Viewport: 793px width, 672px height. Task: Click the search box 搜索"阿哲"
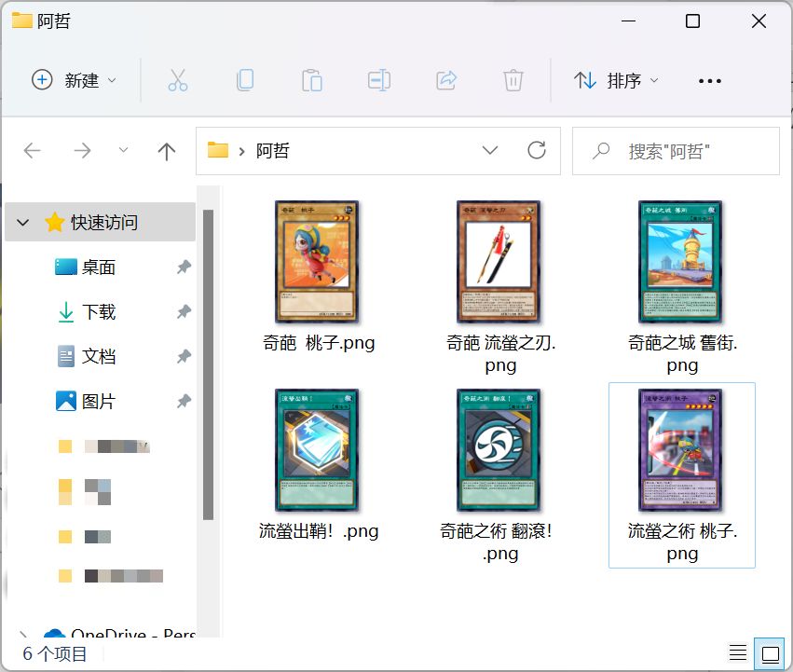[x=676, y=151]
